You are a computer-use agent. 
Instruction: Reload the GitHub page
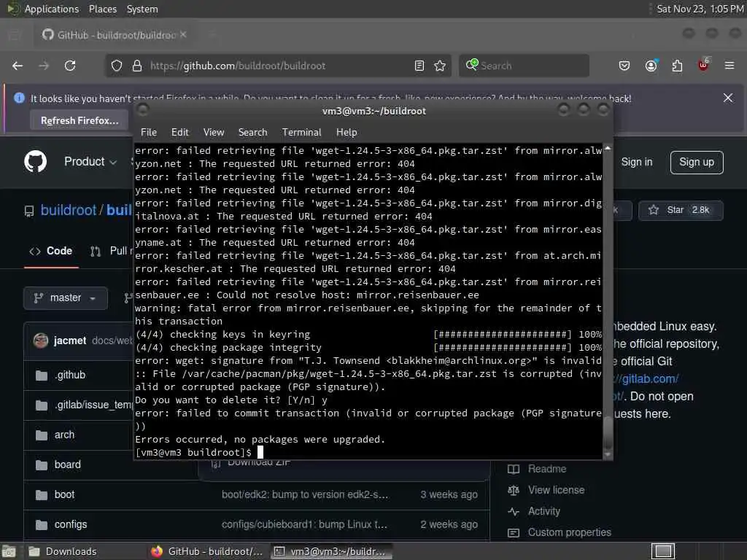[x=70, y=66]
